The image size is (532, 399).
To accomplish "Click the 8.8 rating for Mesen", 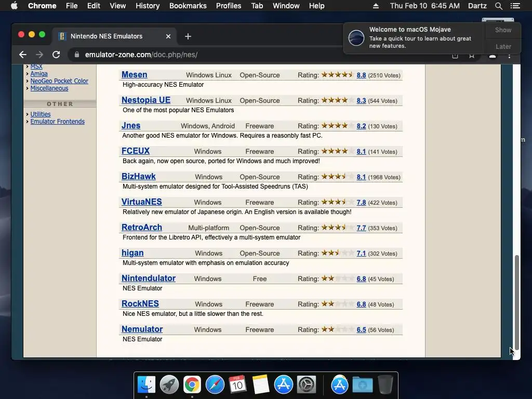I will point(362,75).
